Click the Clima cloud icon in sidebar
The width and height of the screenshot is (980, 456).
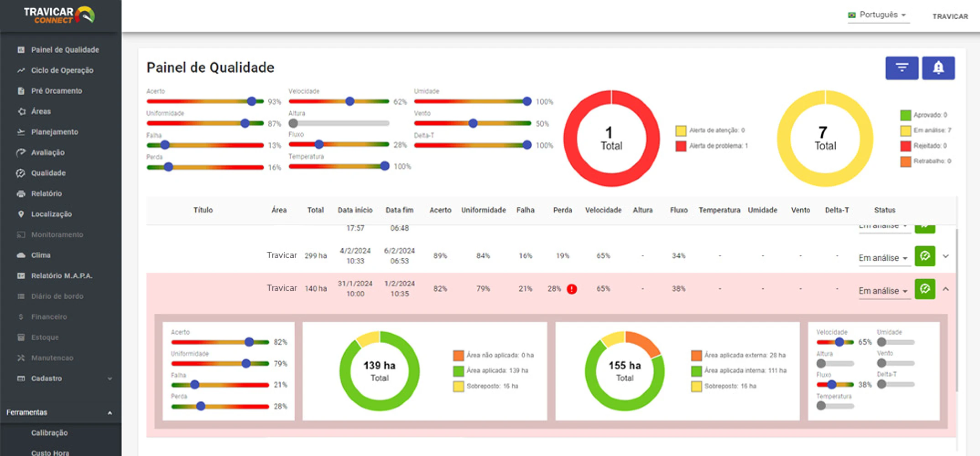(21, 255)
